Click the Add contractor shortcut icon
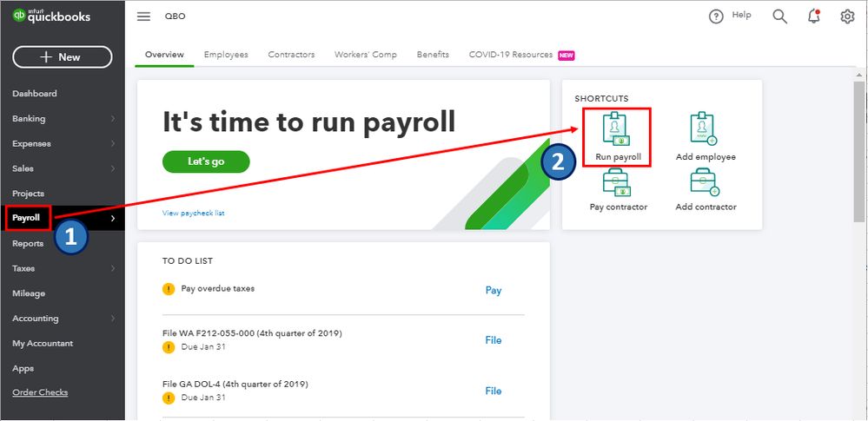Screen dimensions: 868x421 tap(704, 184)
